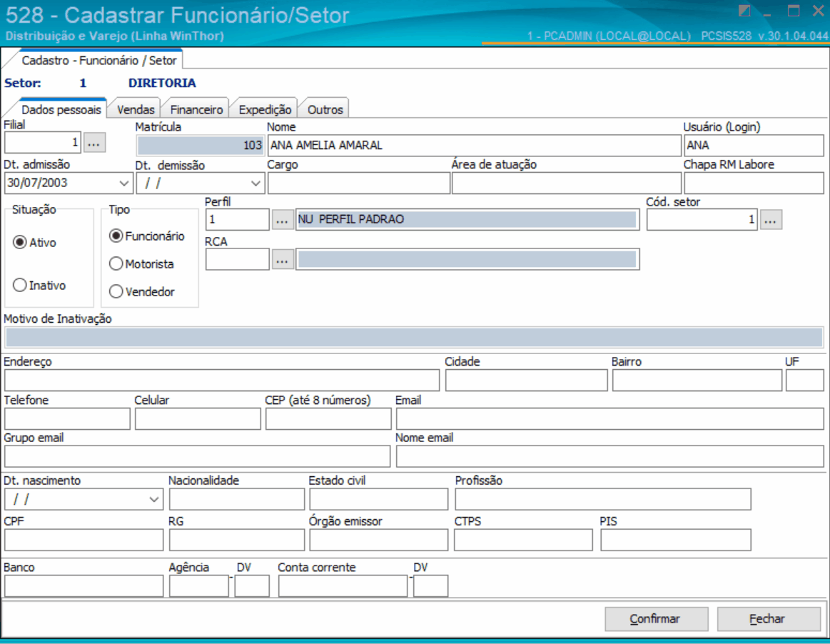Screen dimensions: 830x644
Task: Switch to the Vendas tab
Action: tap(136, 110)
